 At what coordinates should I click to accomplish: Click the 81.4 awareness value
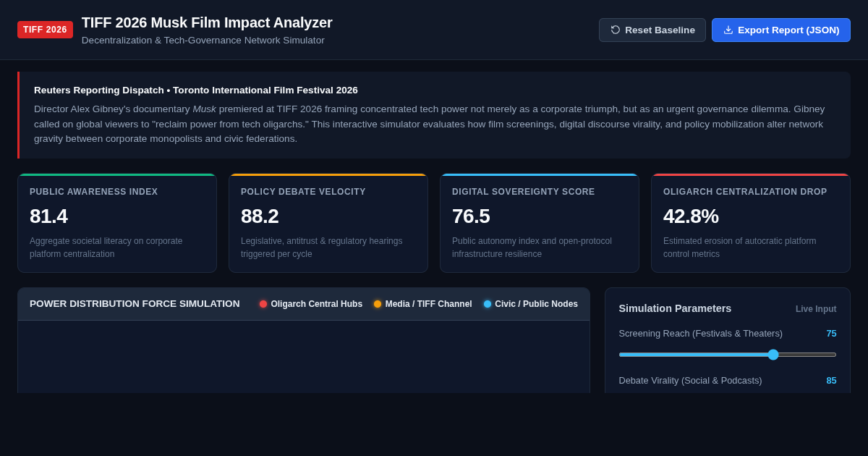click(48, 216)
